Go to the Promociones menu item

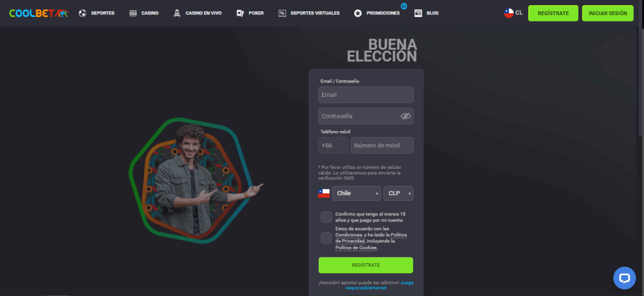click(x=383, y=13)
